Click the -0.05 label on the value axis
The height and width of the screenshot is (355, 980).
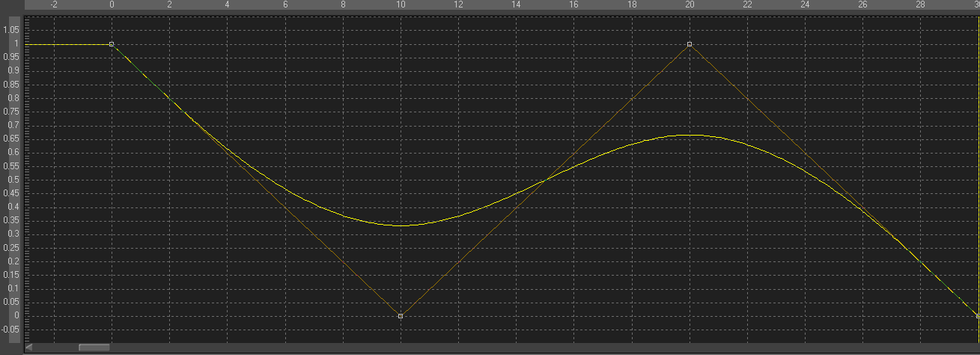10,329
